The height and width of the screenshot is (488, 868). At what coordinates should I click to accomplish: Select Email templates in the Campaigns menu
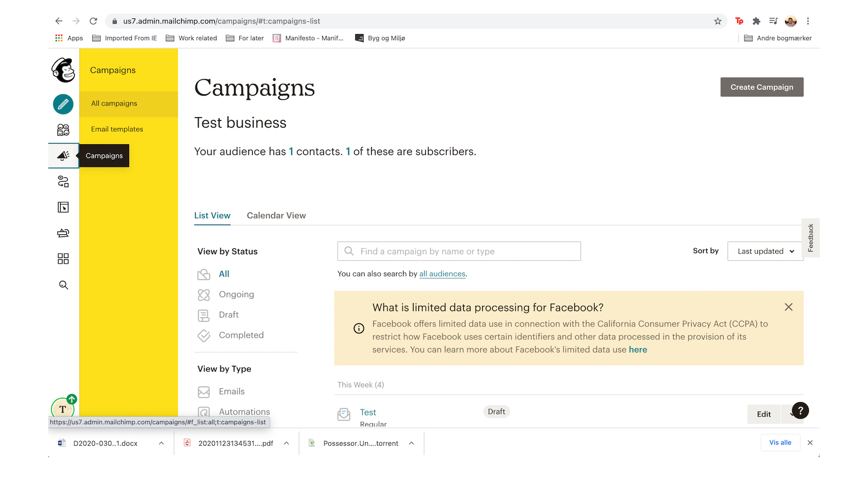[x=117, y=129]
